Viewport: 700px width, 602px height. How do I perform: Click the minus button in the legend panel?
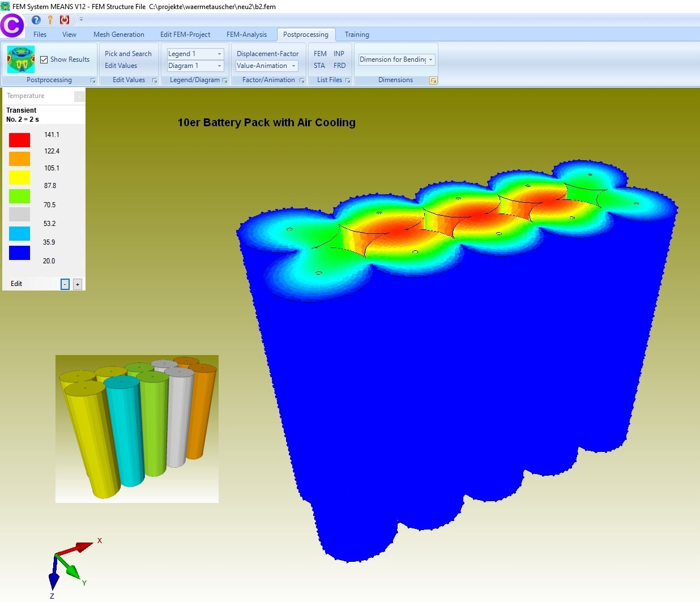[x=65, y=284]
